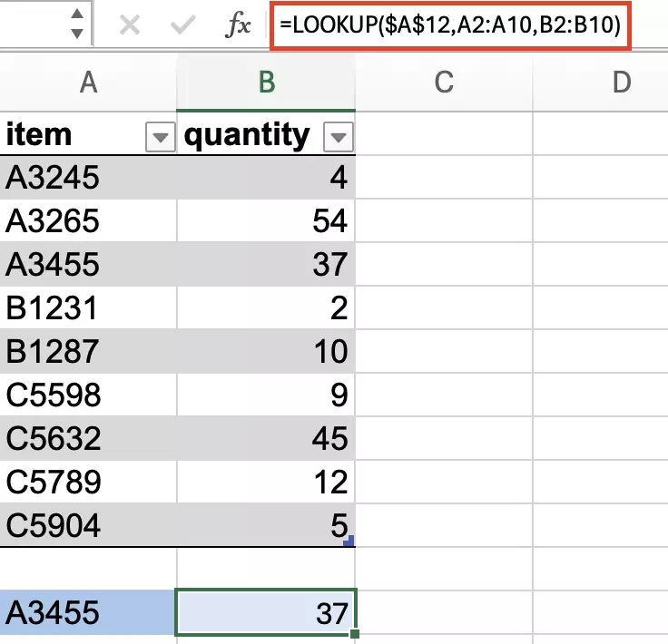The width and height of the screenshot is (668, 644).
Task: Select column A header
Action: (x=88, y=82)
